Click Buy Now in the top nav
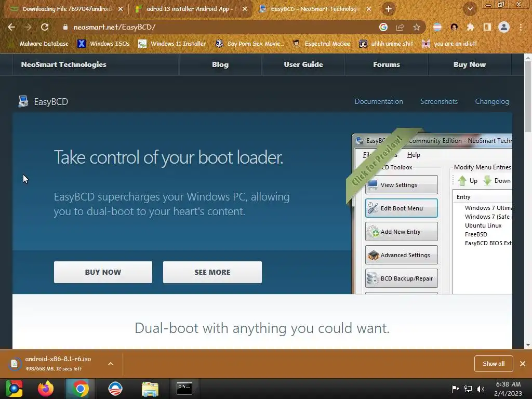The height and width of the screenshot is (399, 532). coord(470,64)
